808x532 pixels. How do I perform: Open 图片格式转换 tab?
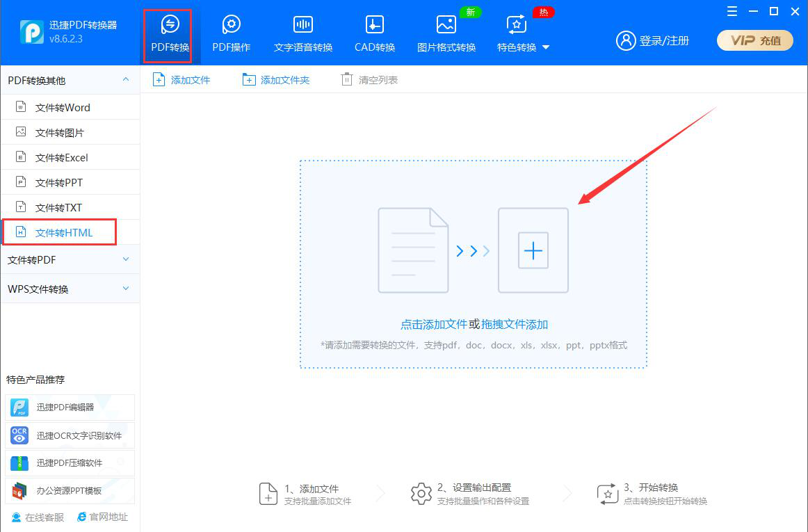pyautogui.click(x=446, y=35)
